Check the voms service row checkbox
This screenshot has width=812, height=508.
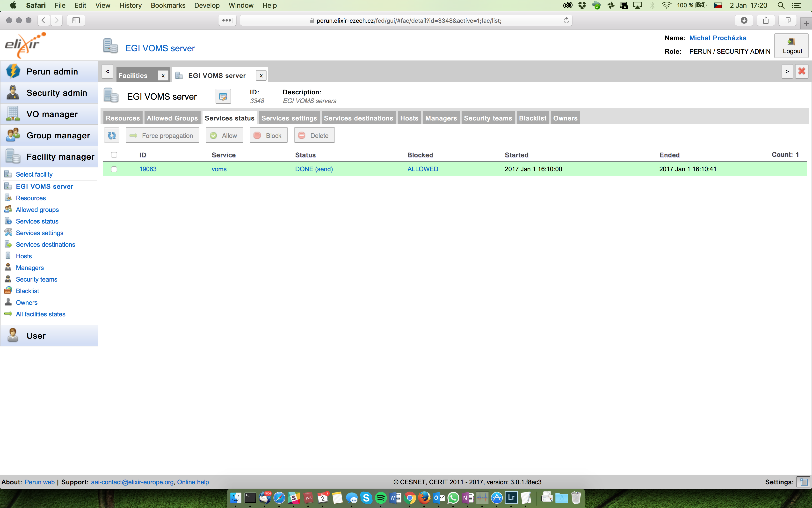(x=114, y=169)
